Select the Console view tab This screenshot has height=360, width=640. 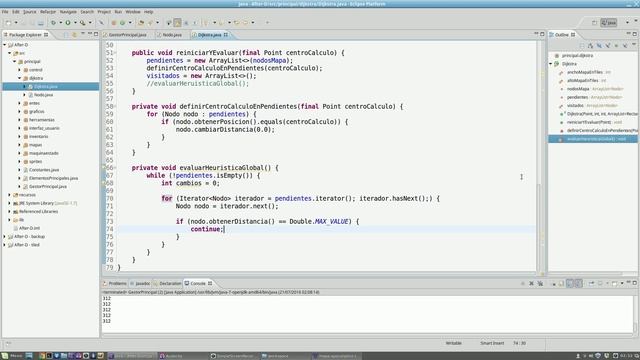click(x=198, y=283)
